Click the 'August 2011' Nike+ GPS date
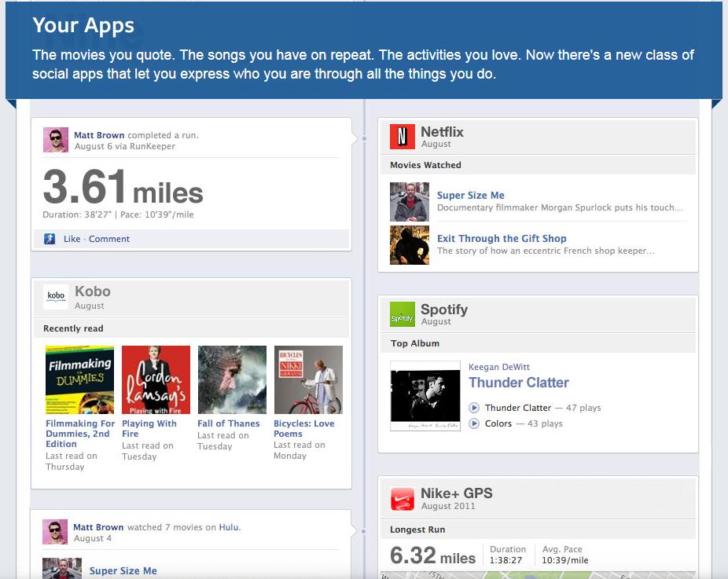728x579 pixels. tap(448, 506)
